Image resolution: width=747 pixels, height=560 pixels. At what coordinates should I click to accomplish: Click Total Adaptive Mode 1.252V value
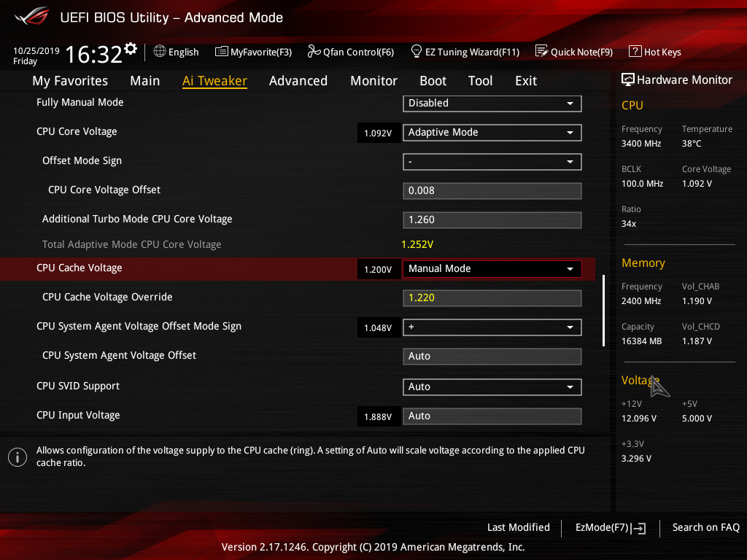click(x=417, y=244)
